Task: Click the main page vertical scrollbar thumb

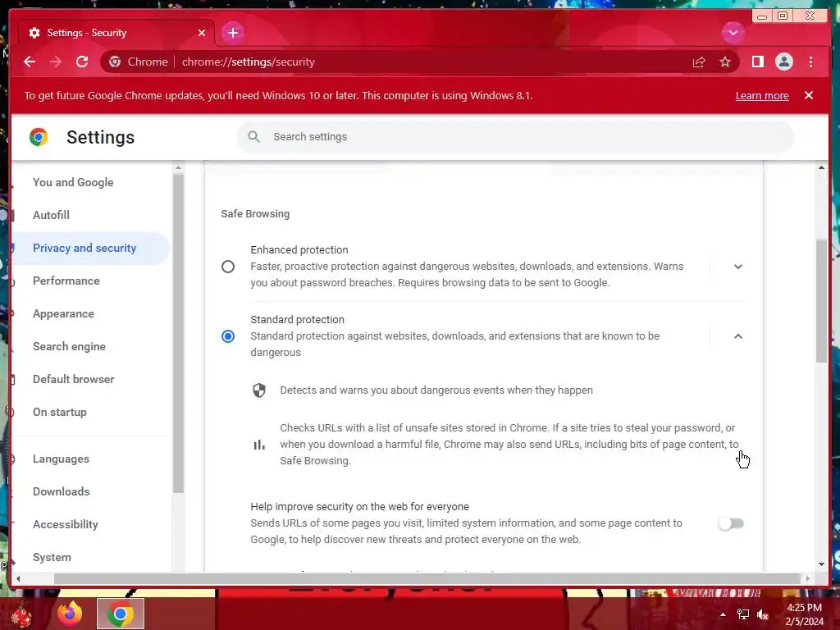Action: 821,301
